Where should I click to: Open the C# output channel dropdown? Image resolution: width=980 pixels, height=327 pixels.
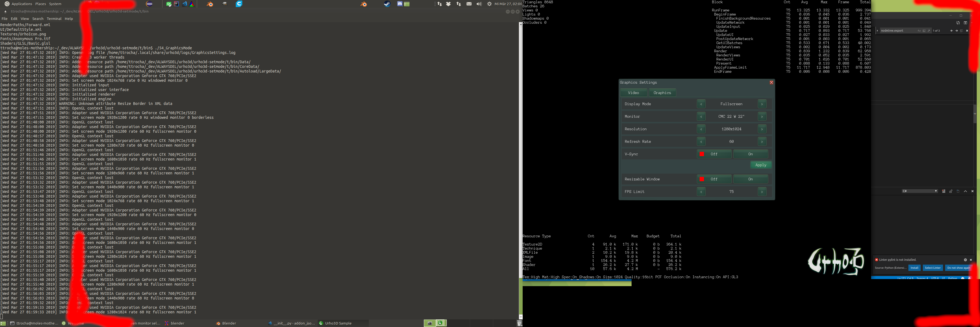(920, 191)
